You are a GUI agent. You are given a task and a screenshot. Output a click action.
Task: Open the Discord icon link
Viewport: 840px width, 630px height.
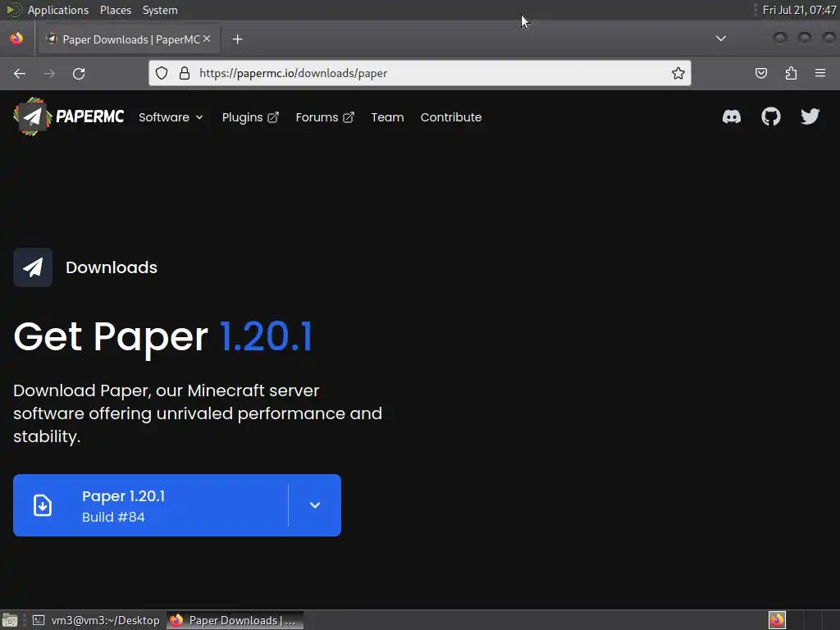coord(731,116)
